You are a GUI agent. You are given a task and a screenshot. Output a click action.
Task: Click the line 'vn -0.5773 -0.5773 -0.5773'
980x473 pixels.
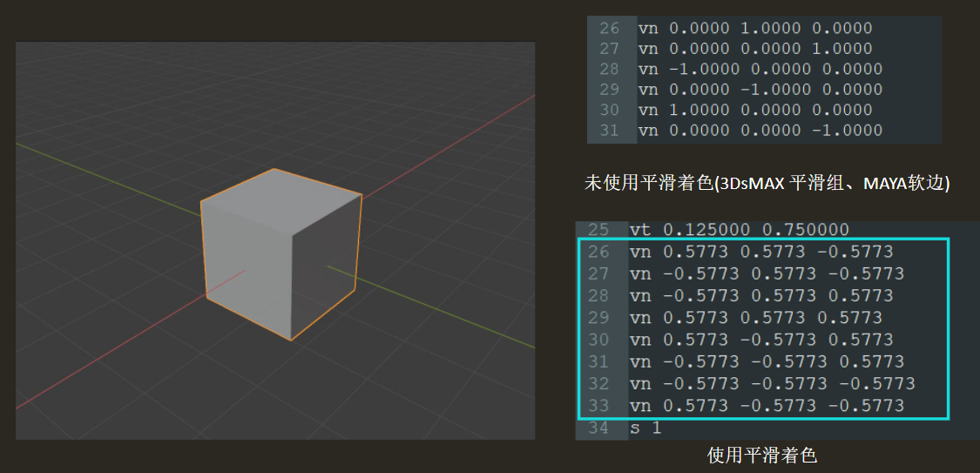[x=773, y=383]
